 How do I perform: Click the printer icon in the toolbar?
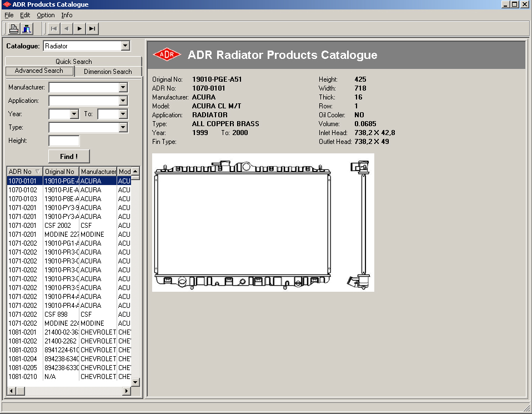(14, 28)
